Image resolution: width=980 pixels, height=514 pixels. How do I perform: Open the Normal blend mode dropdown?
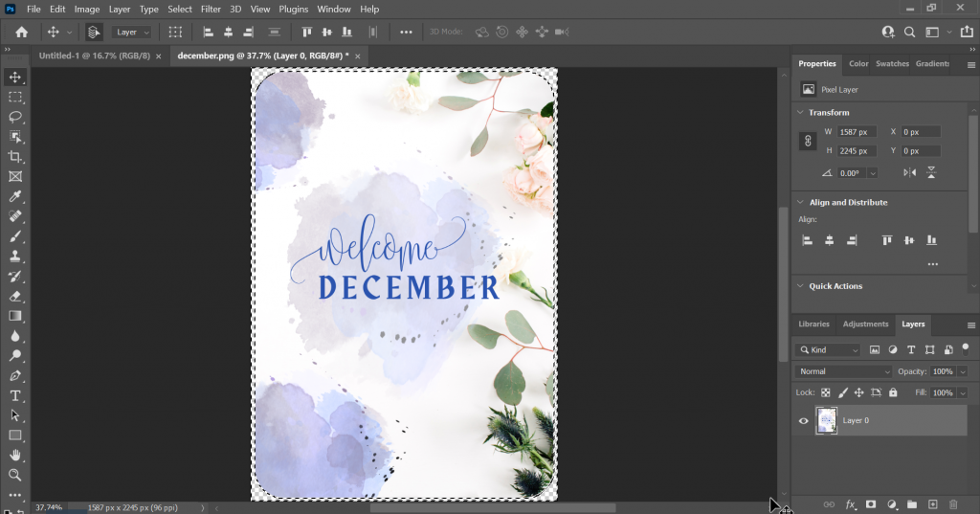coord(843,371)
